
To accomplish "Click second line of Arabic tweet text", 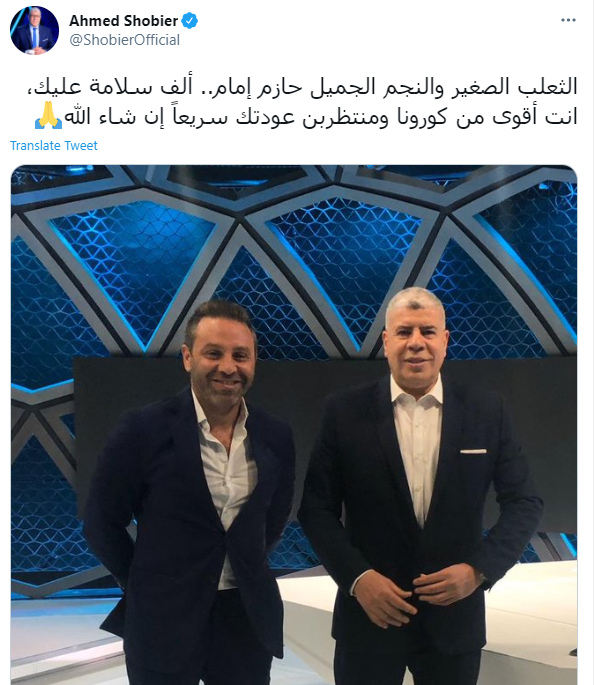I will tap(306, 116).
